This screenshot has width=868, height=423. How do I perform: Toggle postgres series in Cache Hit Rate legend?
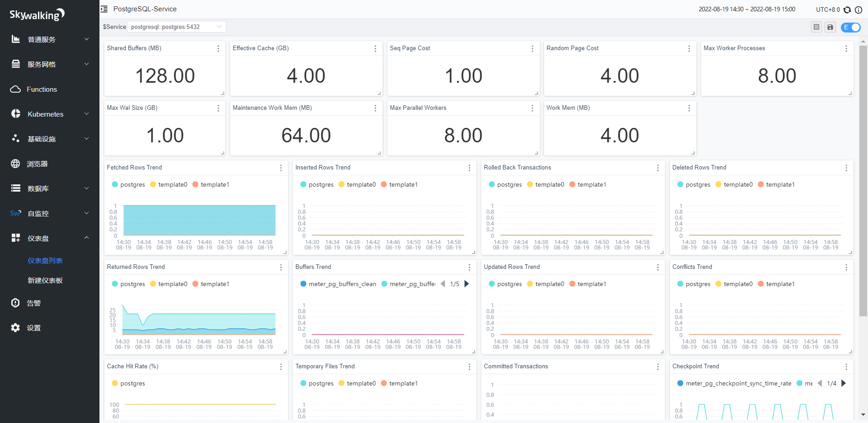(x=128, y=383)
